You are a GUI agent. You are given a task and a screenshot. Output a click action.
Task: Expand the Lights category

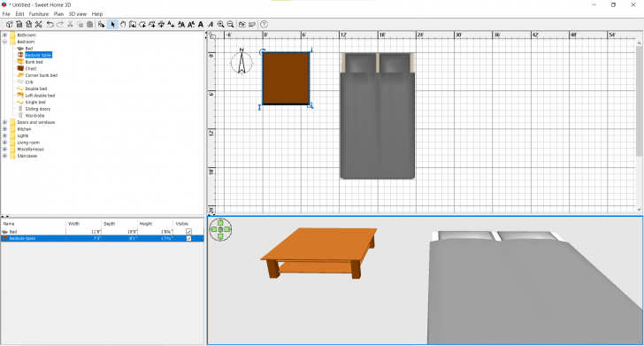[x=5, y=135]
